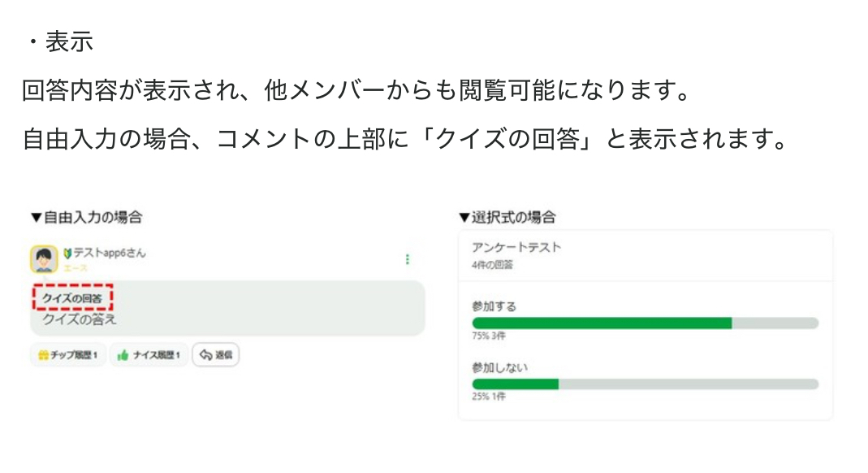Click the クイズの回答 label in comment
Viewport: 868px width, 473px height.
point(72,298)
